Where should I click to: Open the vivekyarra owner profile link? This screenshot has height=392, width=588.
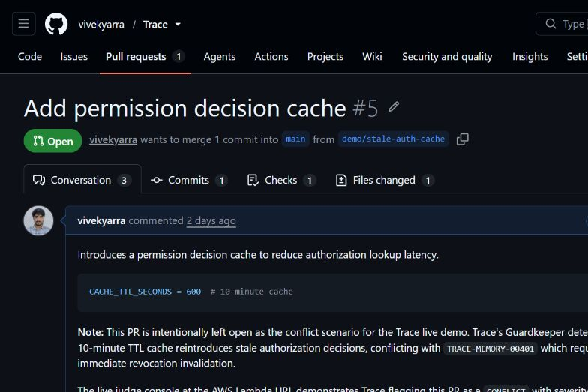click(101, 25)
